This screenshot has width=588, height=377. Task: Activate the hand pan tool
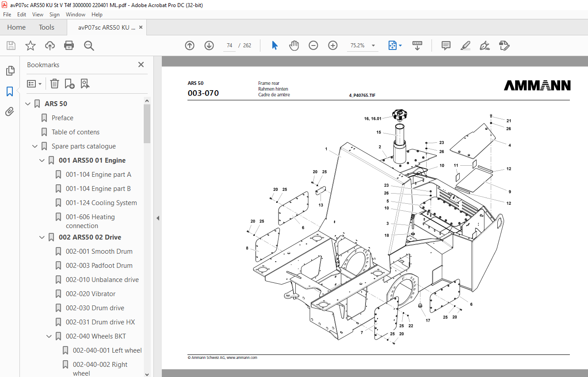(x=294, y=46)
